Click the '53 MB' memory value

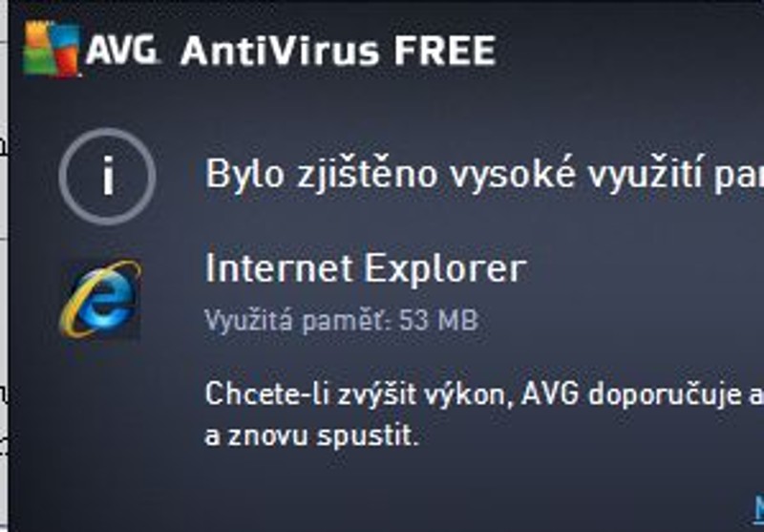point(438,320)
